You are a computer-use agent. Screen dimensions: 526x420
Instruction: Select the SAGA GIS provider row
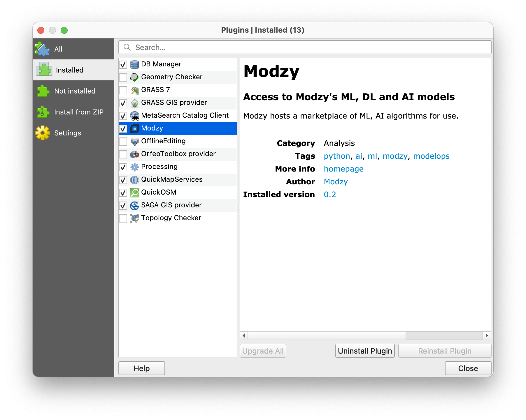178,205
